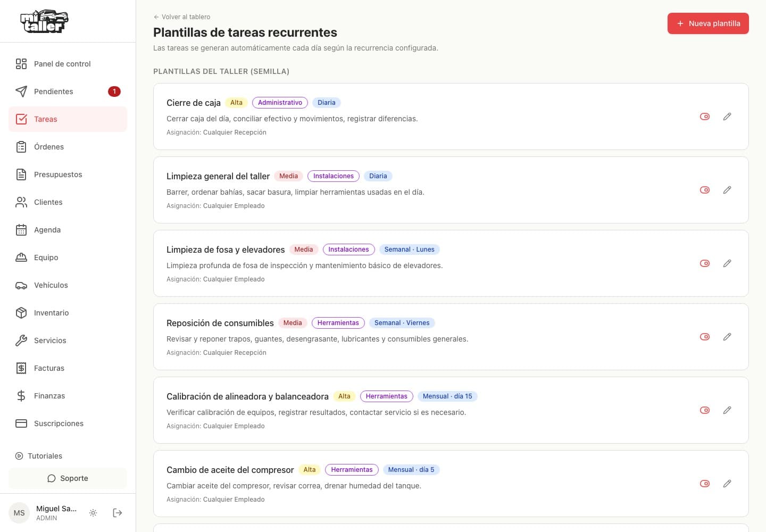Toggle Limpieza general del taller template
Viewport: 766px width, 532px height.
(x=705, y=190)
